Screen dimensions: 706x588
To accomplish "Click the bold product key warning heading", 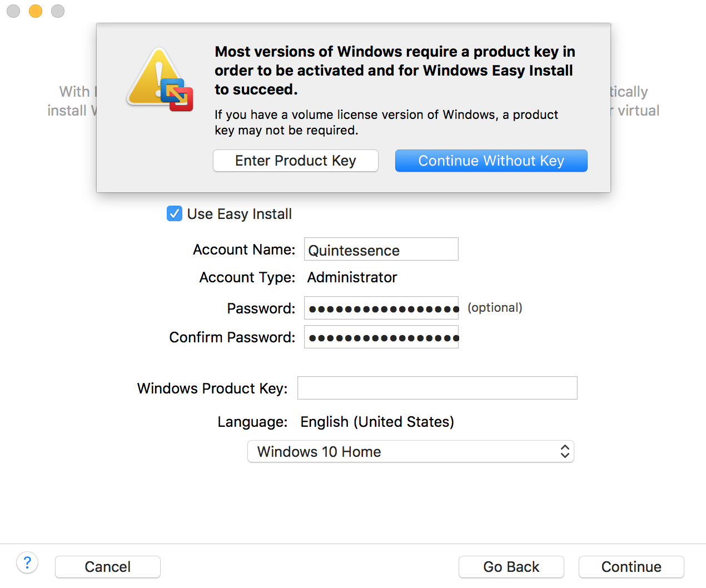I will (395, 71).
